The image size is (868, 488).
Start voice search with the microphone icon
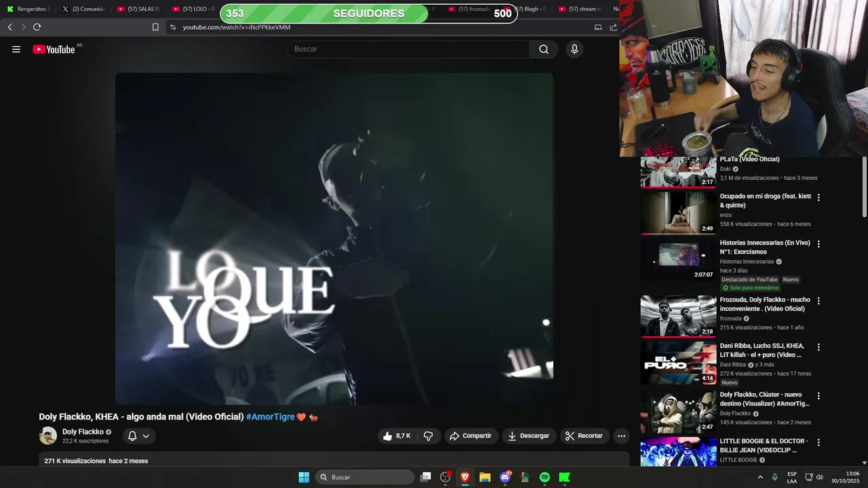(x=574, y=49)
